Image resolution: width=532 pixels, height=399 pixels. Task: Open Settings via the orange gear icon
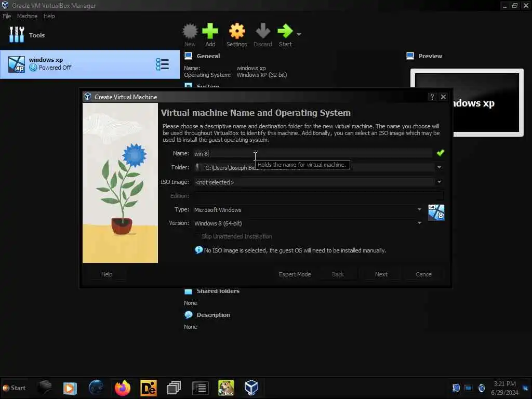pyautogui.click(x=237, y=31)
